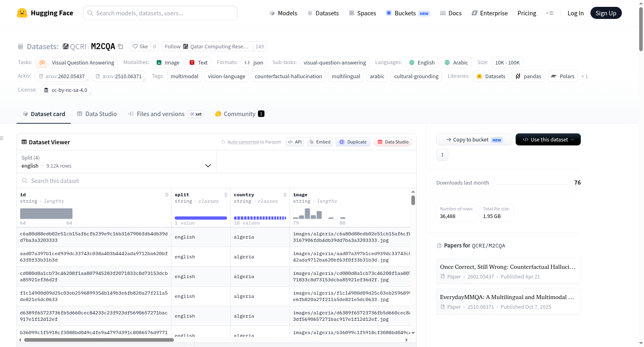Expand the +1 more libraries
The image size is (644, 347).
click(584, 76)
